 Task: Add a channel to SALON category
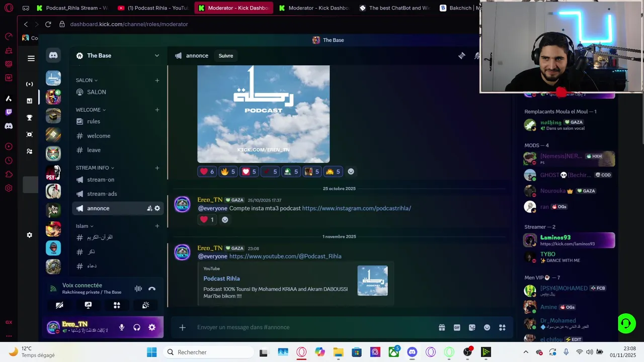tap(157, 80)
